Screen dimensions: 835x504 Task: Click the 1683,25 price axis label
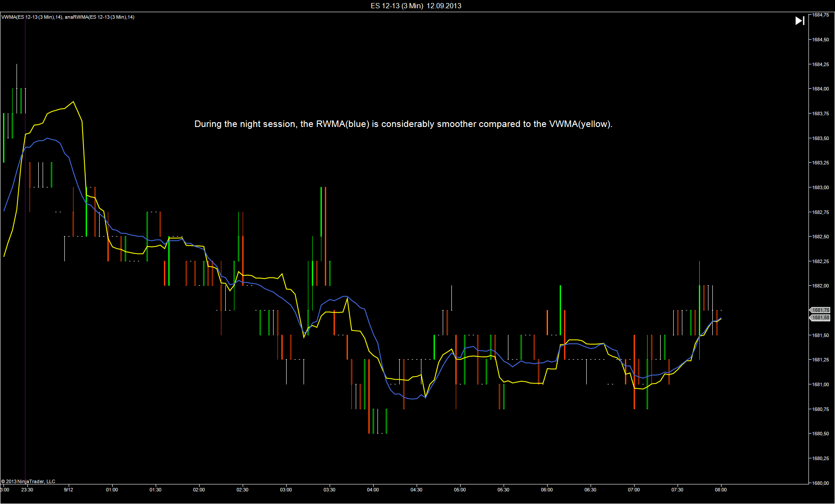pyautogui.click(x=821, y=163)
